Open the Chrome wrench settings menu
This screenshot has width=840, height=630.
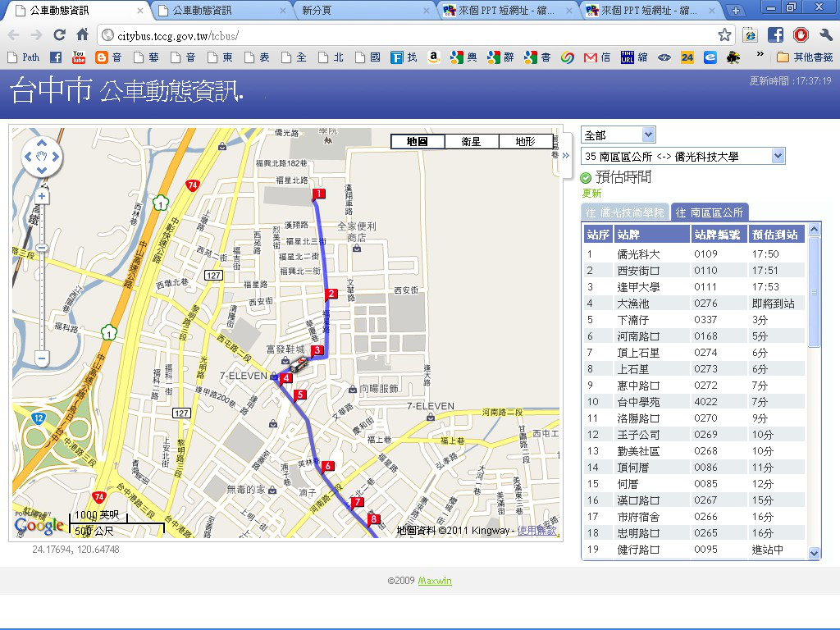[x=825, y=35]
